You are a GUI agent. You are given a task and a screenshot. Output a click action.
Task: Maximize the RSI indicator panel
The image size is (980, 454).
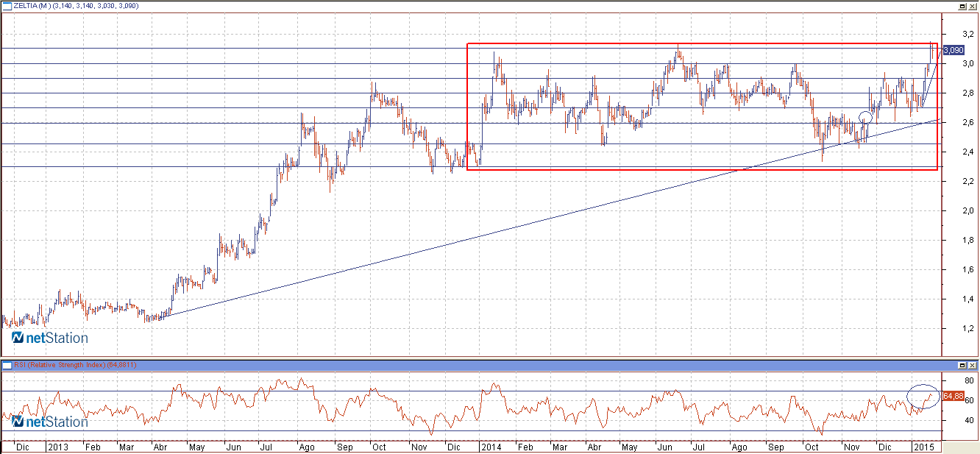[962, 365]
